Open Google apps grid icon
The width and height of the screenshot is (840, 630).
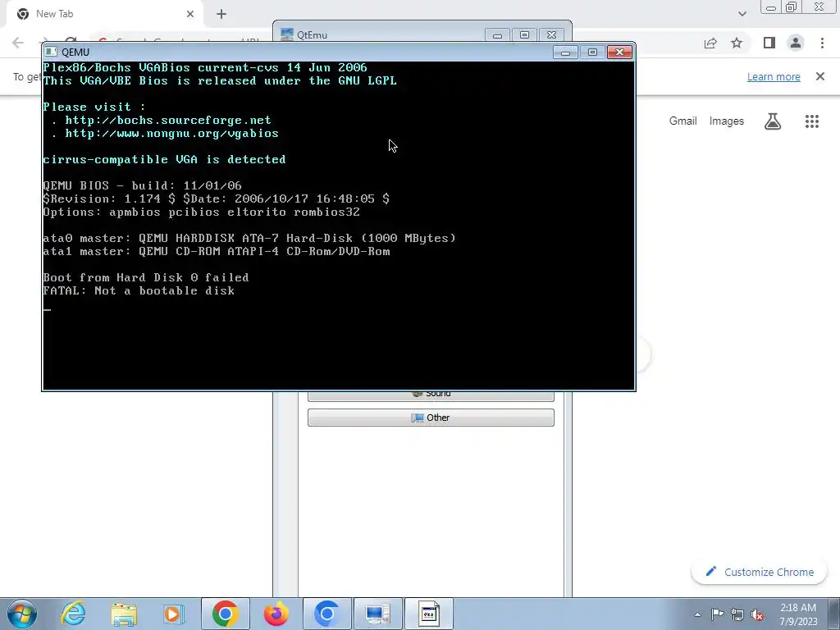(x=811, y=121)
